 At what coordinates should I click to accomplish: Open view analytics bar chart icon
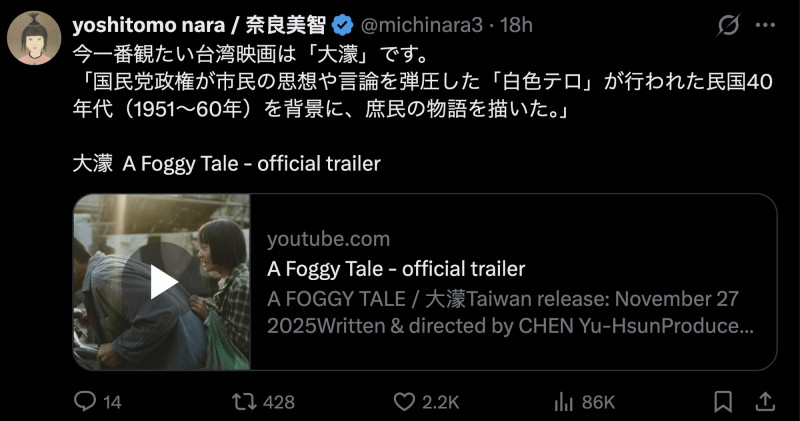point(563,401)
